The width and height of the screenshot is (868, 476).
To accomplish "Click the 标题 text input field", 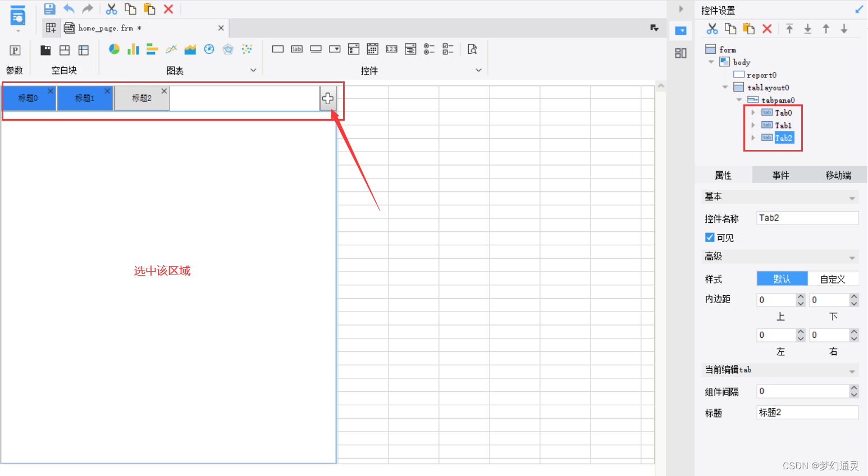I will (807, 412).
